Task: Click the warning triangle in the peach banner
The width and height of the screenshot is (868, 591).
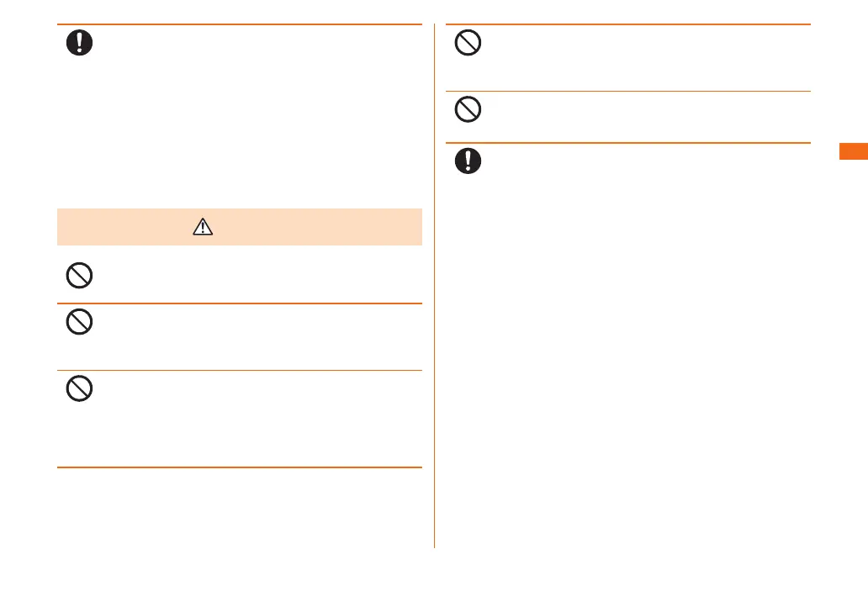Action: click(x=202, y=227)
